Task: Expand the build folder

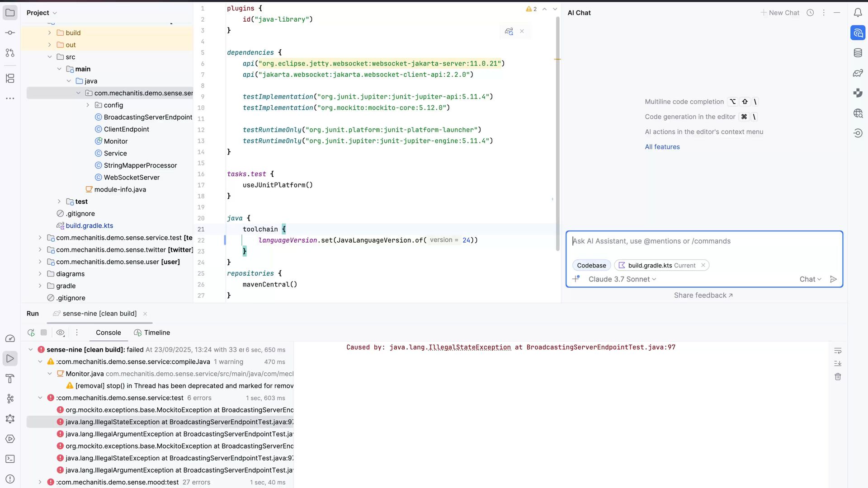Action: click(x=50, y=33)
